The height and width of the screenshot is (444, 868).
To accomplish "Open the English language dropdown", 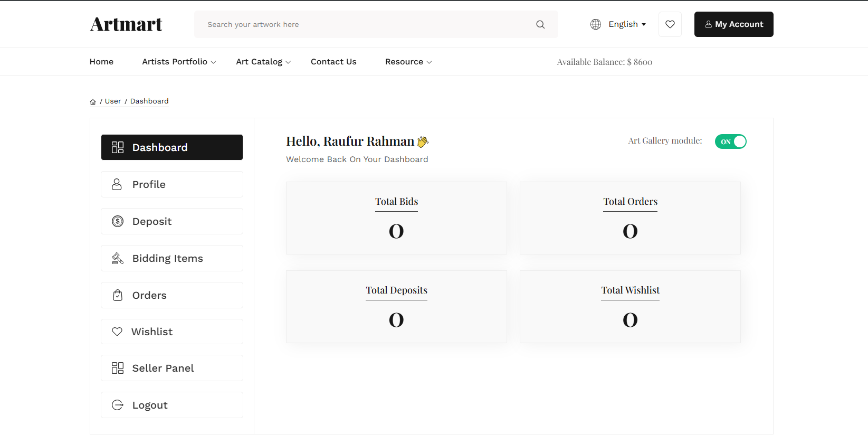I will click(627, 24).
